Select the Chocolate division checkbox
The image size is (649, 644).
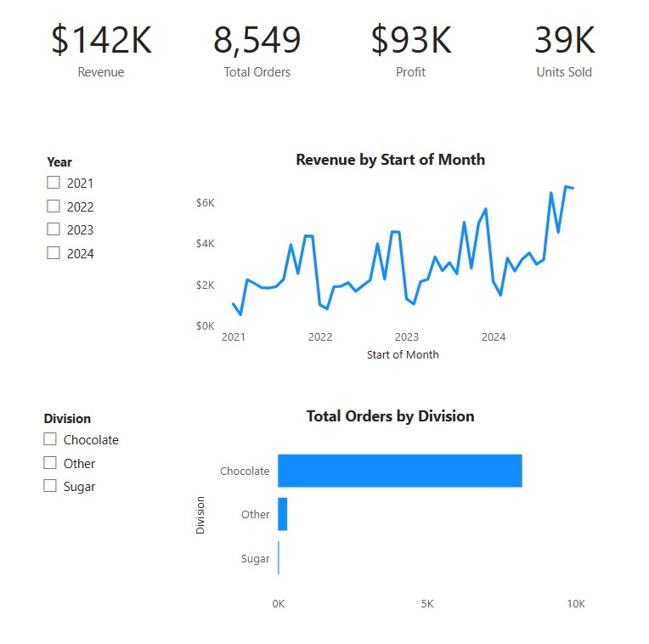pos(50,439)
